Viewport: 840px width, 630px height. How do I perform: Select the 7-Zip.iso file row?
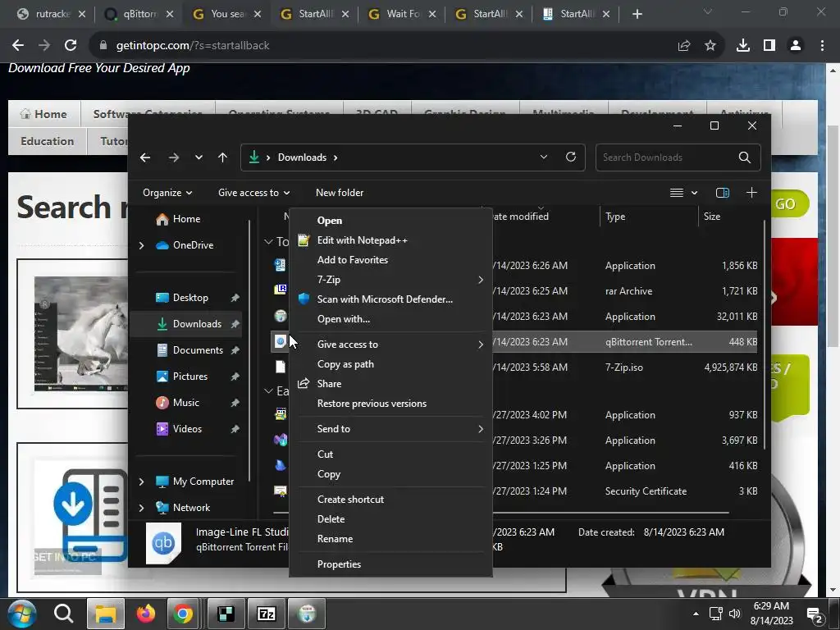coord(514,367)
